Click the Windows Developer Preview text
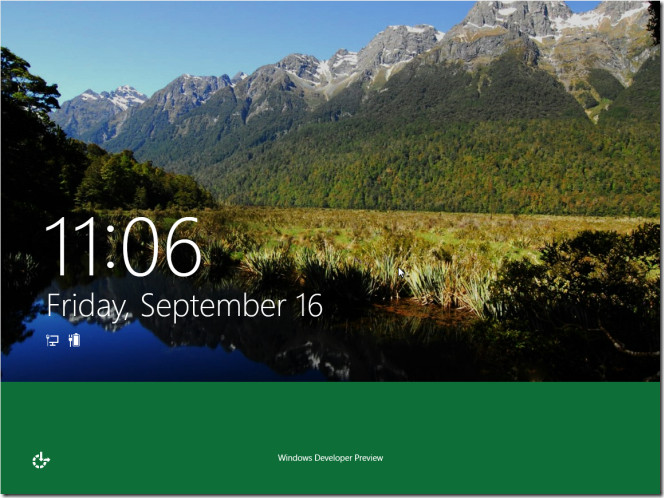The height and width of the screenshot is (498, 664). pos(330,458)
